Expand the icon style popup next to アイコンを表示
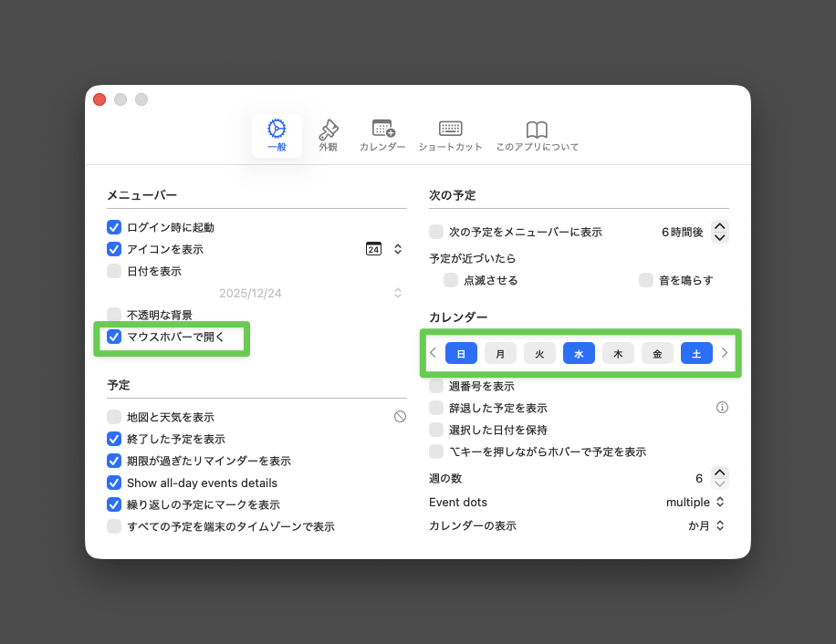 (398, 249)
